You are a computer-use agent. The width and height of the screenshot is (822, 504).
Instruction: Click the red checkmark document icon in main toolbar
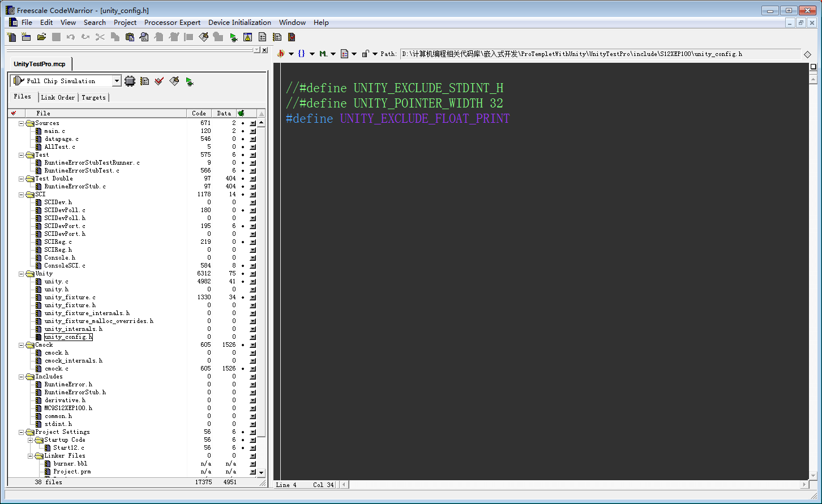click(292, 37)
